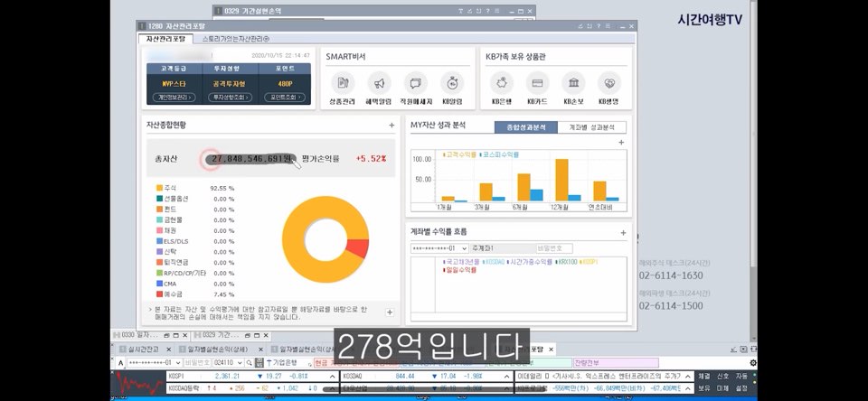This screenshot has height=401, width=868.
Task: Open the account number dropdown in 계좌별 수익률 흐름
Action: pos(464,249)
